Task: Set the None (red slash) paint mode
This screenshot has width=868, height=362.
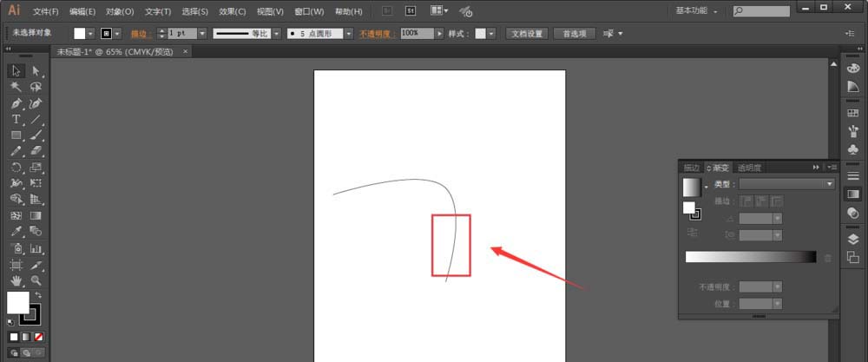Action: point(38,336)
